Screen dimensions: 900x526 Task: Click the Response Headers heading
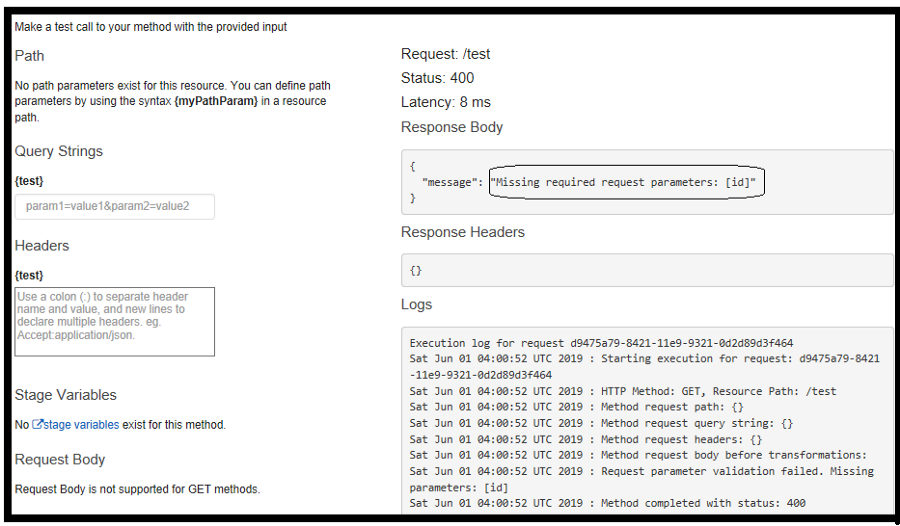click(x=463, y=232)
